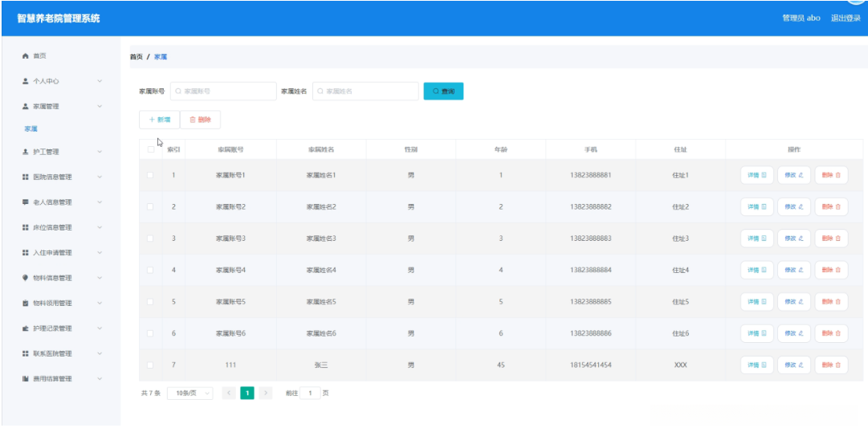Image resolution: width=868 pixels, height=432 pixels.
Task: Click the home icon beside 首页 in sidebar
Action: tap(25, 56)
